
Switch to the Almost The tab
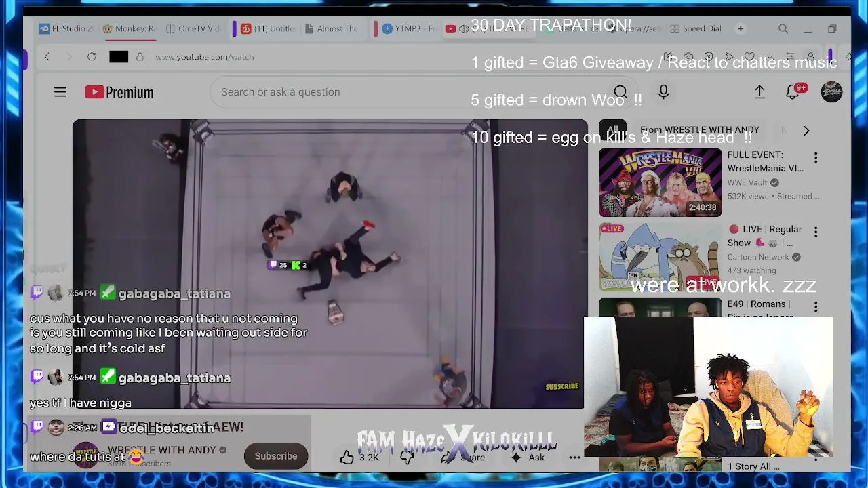(332, 29)
